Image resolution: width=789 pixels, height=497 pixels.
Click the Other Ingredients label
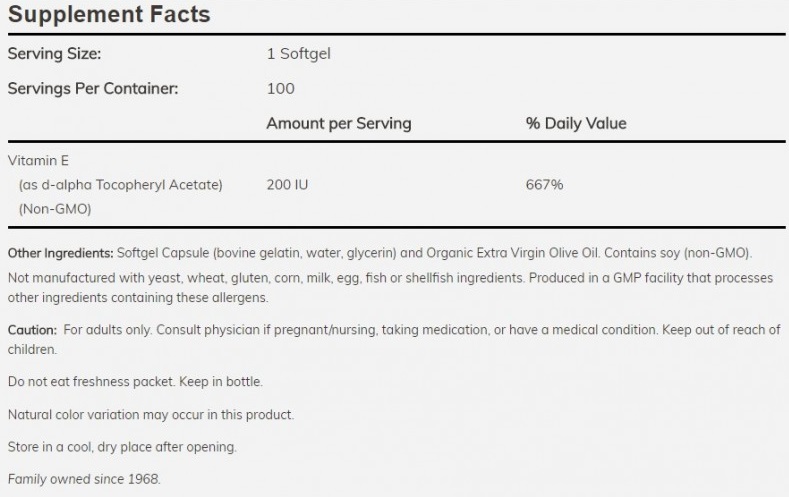60,252
